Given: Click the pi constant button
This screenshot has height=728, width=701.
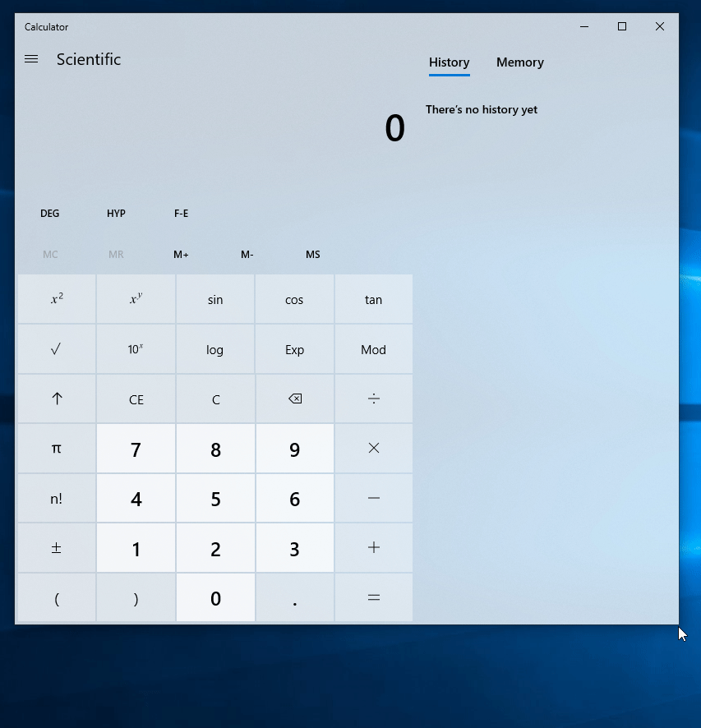Looking at the screenshot, I should pyautogui.click(x=57, y=449).
